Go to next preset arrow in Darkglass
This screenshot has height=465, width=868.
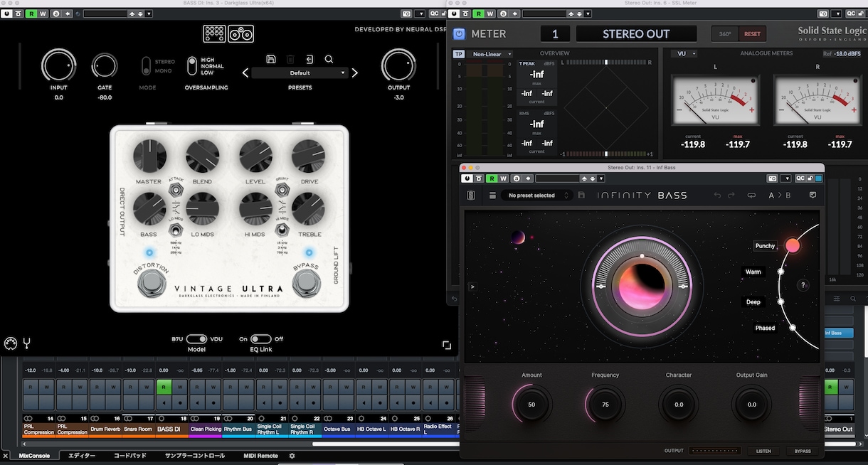pos(355,73)
